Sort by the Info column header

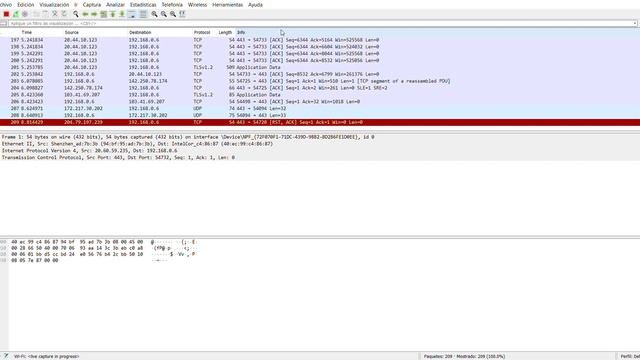[x=241, y=32]
